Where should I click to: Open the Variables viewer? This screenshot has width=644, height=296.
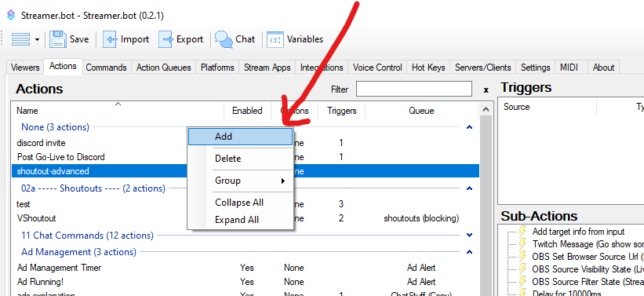[x=295, y=39]
